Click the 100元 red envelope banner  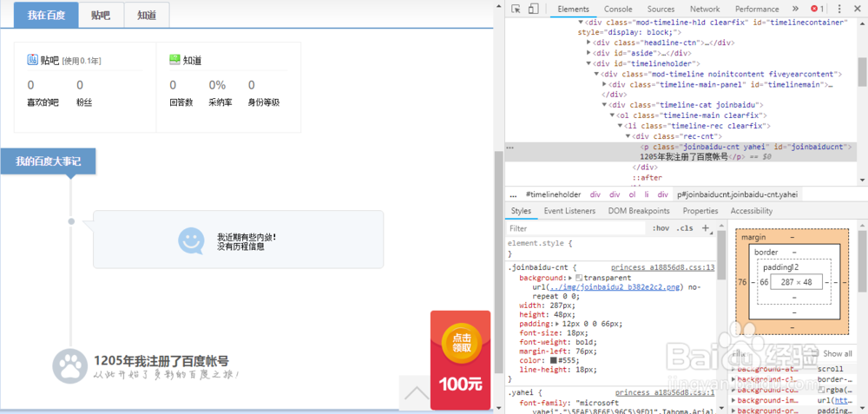(461, 360)
